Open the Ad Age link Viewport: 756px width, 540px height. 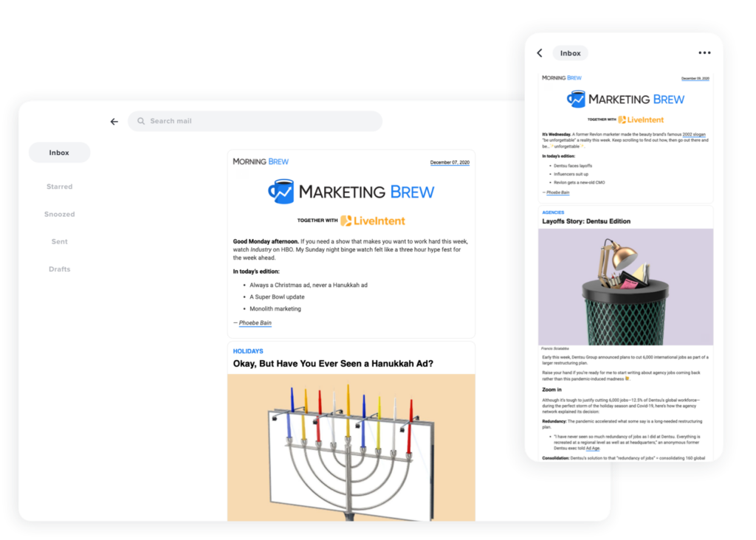[x=593, y=449]
